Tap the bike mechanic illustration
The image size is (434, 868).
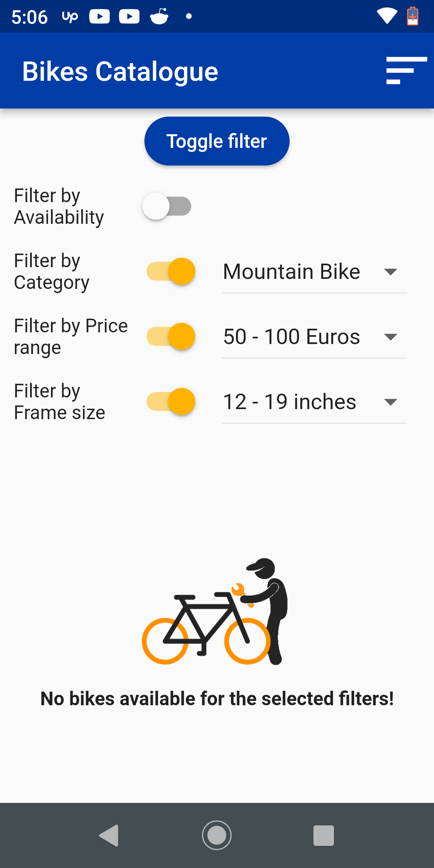(215, 611)
